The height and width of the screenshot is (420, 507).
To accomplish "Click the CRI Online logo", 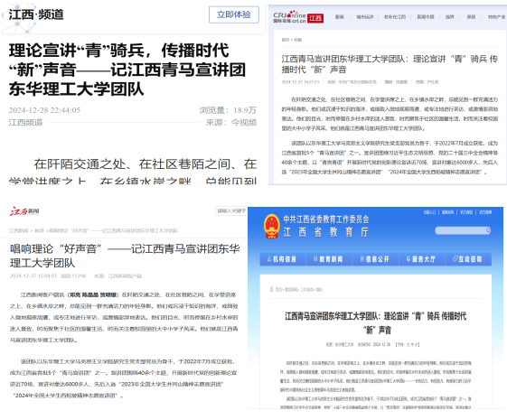I will tap(289, 17).
